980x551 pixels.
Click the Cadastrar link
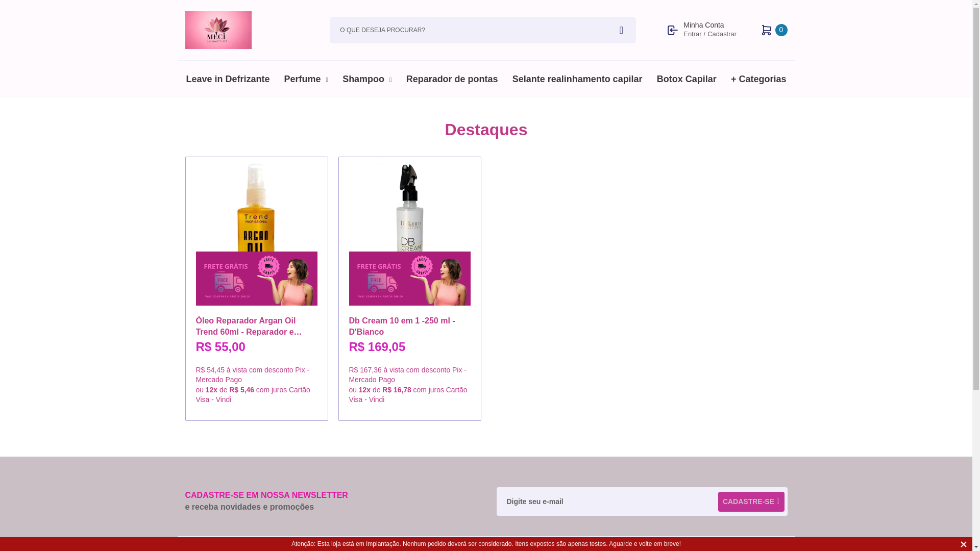[722, 34]
